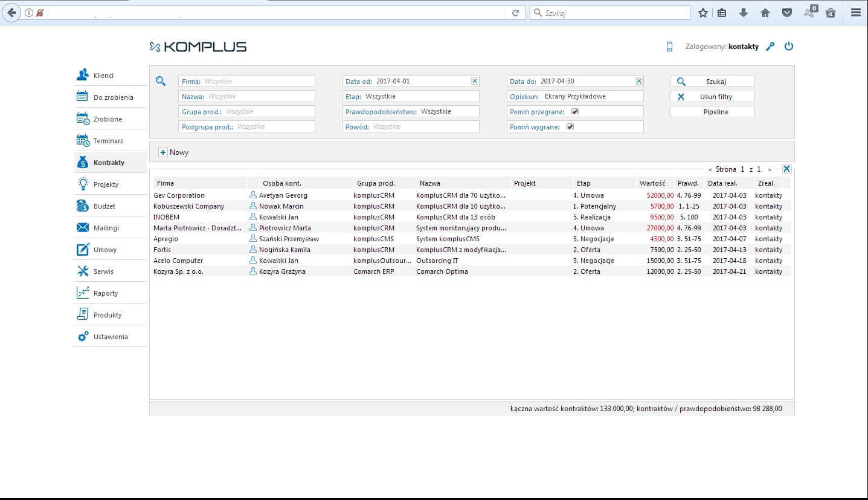Click the Fortis company cell
Image resolution: width=868 pixels, height=500 pixels.
162,250
